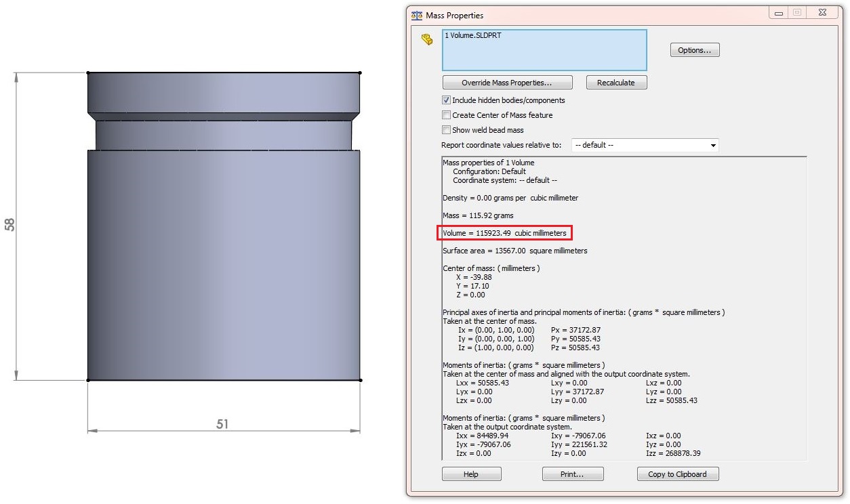
Task: Click the Izz = 268878.39 value
Action: click(673, 453)
